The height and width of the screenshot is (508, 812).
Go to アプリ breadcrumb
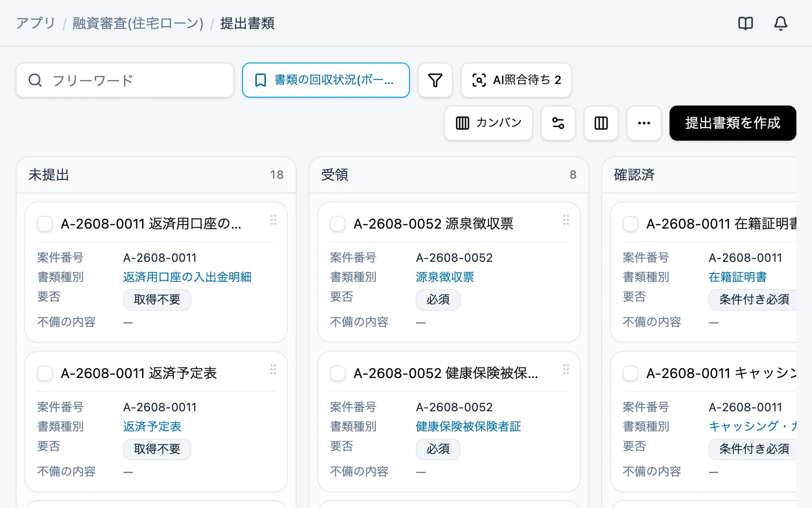pos(36,23)
